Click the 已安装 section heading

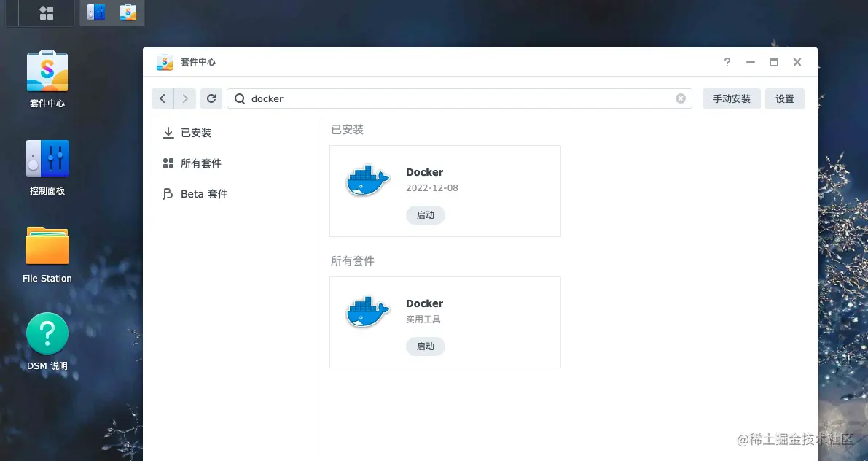[347, 130]
